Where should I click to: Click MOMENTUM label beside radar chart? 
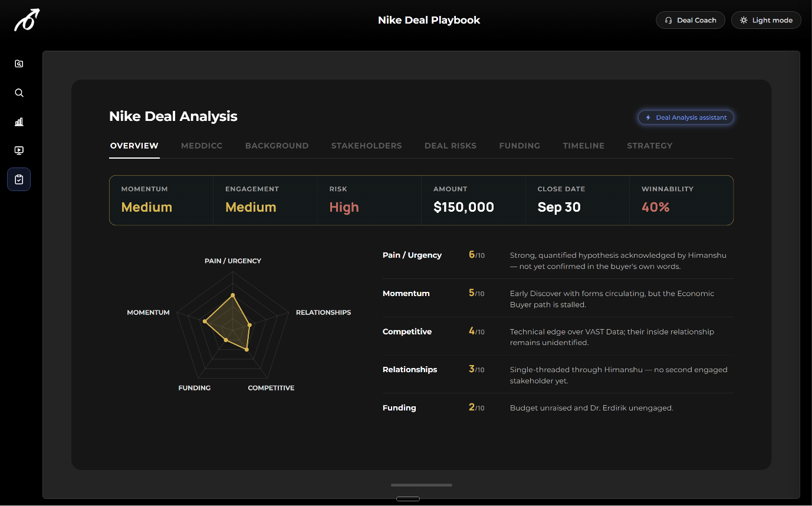pos(148,313)
